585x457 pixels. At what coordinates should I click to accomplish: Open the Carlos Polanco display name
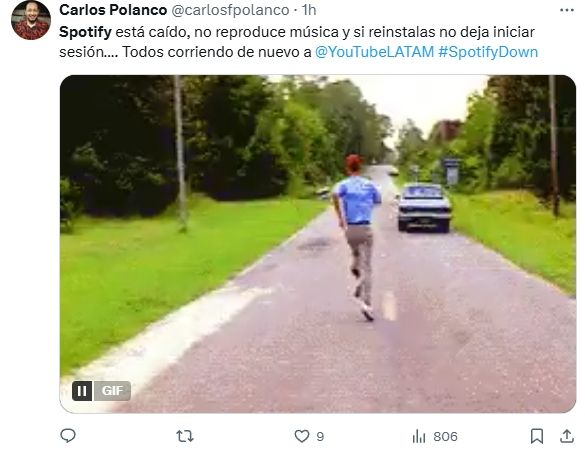tap(113, 10)
